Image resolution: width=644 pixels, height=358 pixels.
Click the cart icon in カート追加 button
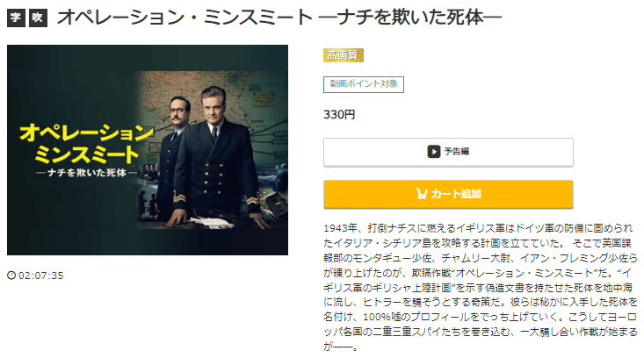tap(422, 194)
